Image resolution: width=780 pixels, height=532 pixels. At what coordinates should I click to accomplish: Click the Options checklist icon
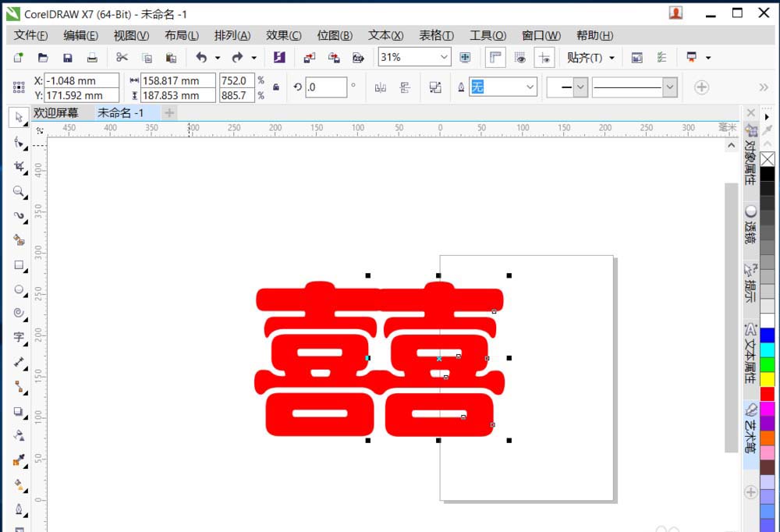click(661, 57)
